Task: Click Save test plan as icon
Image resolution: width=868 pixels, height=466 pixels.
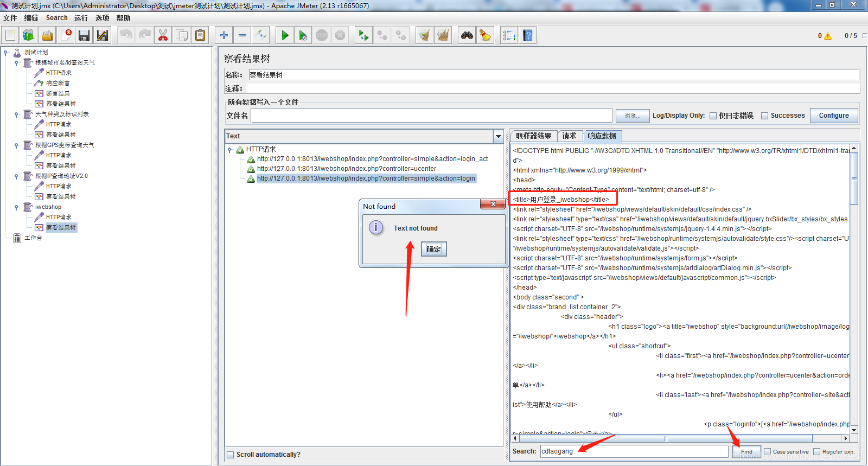Action: (x=102, y=36)
